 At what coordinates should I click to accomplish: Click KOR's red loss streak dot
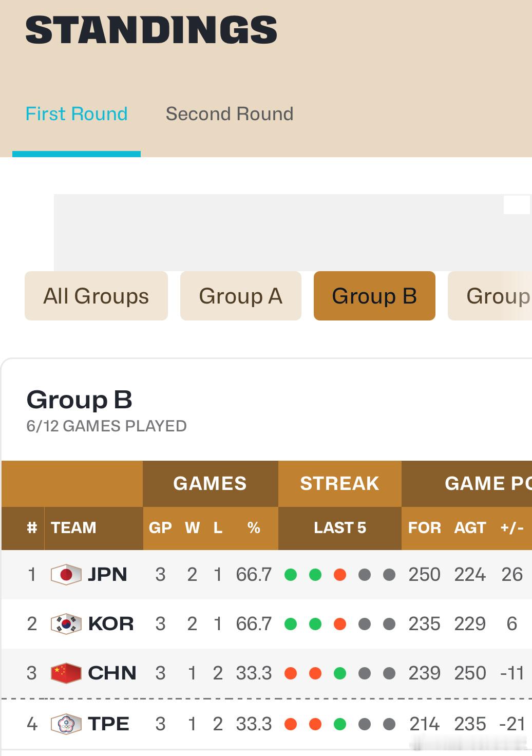340,624
